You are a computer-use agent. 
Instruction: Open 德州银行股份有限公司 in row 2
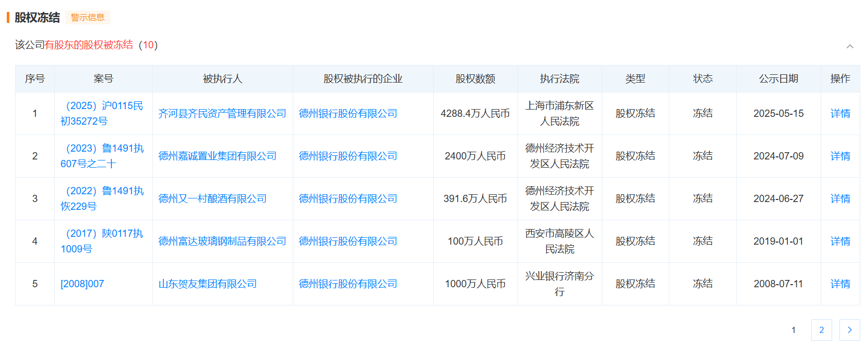(348, 156)
